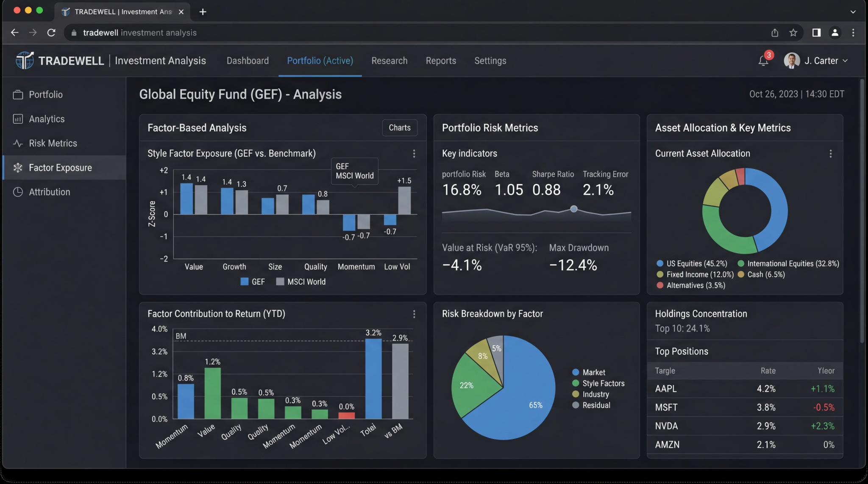Toggle the GEF series in the style factor legend
This screenshot has height=484, width=868.
[252, 282]
